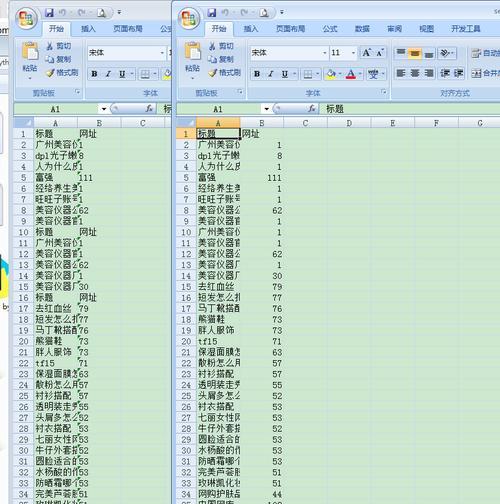500x504 pixels.
Task: Click Save icon in left window toolbar
Action: [49, 13]
